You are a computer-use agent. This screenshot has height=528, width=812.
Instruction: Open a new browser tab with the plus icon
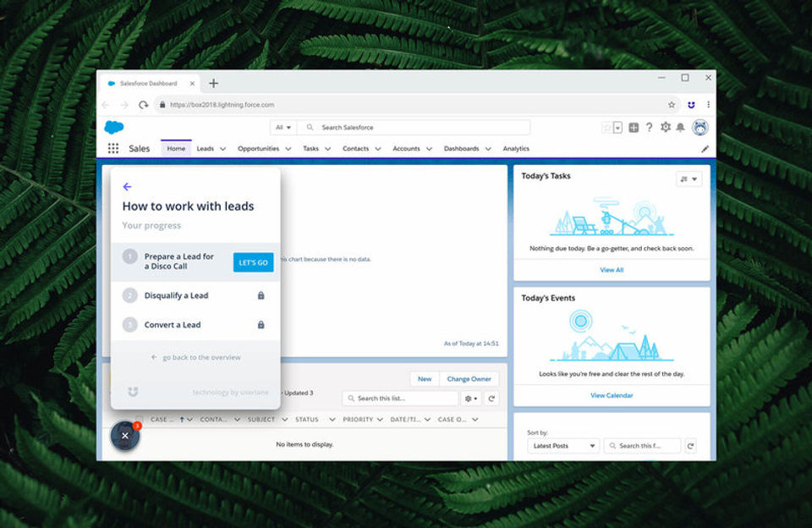(213, 83)
